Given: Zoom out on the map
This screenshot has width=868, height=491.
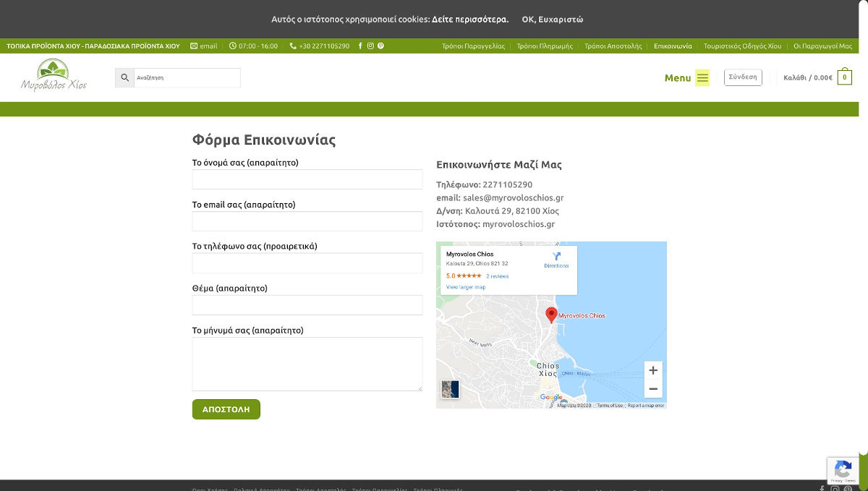Looking at the screenshot, I should 652,389.
